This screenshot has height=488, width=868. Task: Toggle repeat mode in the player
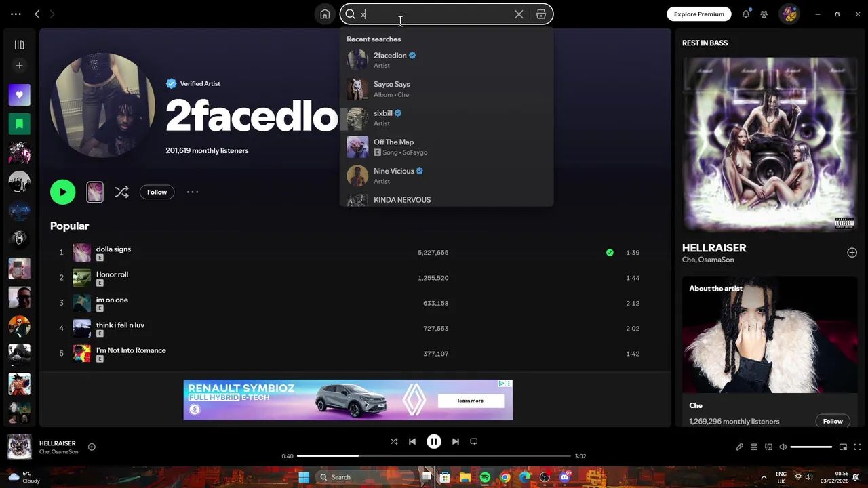(474, 441)
